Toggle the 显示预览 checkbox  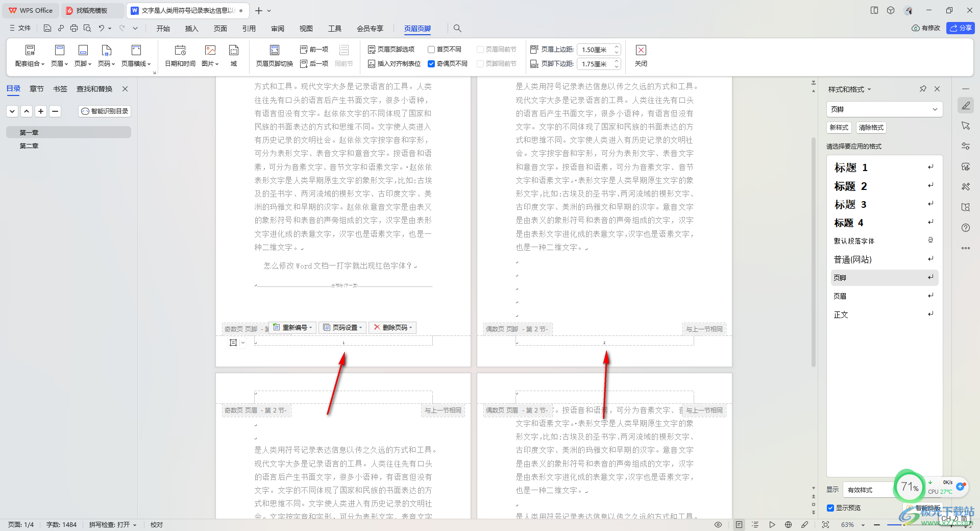pyautogui.click(x=830, y=508)
